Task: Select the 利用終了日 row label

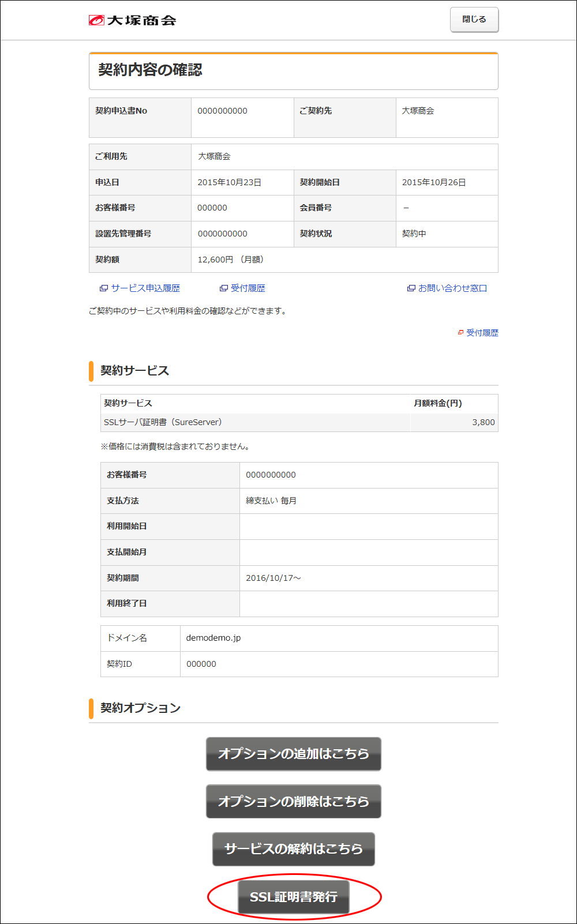Action: 127,603
